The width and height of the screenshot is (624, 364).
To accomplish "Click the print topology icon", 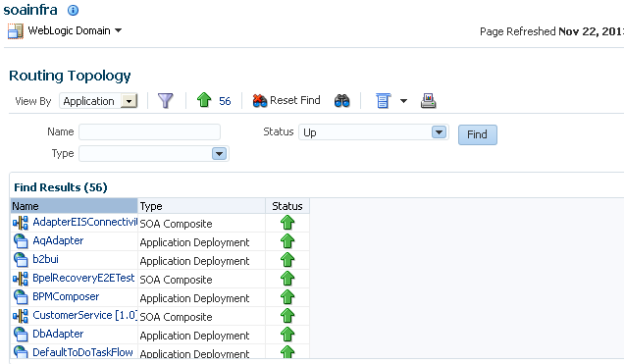I will (428, 101).
